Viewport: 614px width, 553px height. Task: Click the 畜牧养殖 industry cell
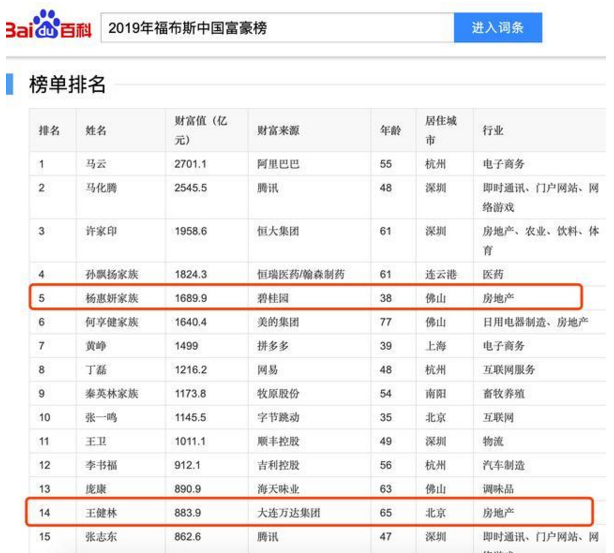tap(504, 394)
